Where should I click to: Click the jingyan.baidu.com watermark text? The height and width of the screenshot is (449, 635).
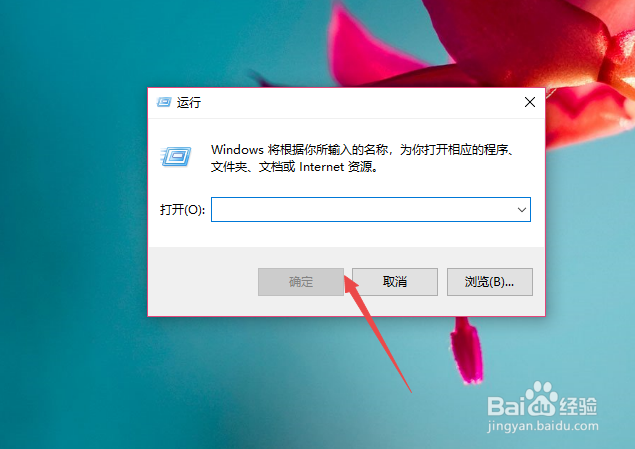tap(543, 426)
